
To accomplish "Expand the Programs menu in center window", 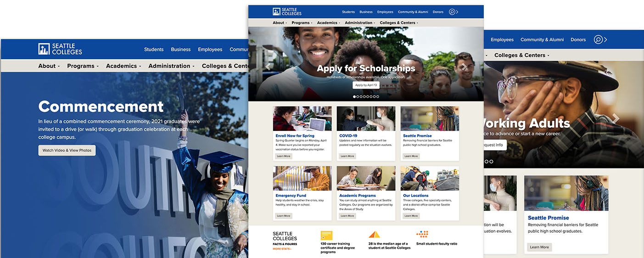I will click(x=302, y=22).
